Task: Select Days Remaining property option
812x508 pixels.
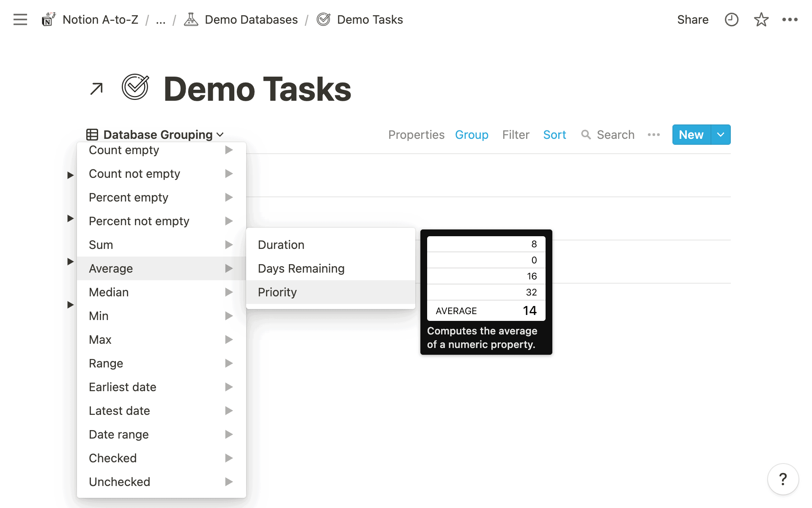Action: (301, 268)
